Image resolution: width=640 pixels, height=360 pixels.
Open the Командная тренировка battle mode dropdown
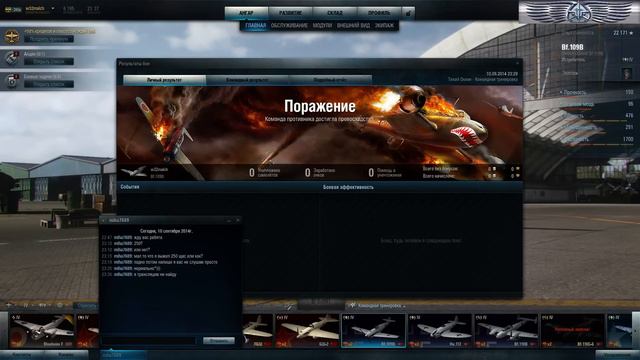378,306
